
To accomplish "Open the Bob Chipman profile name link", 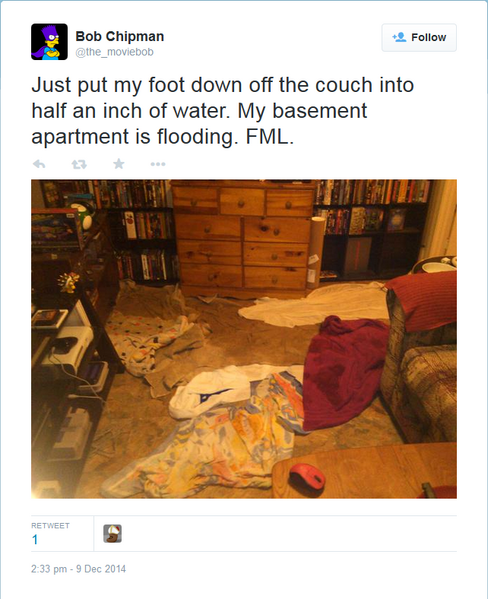I will (x=120, y=36).
